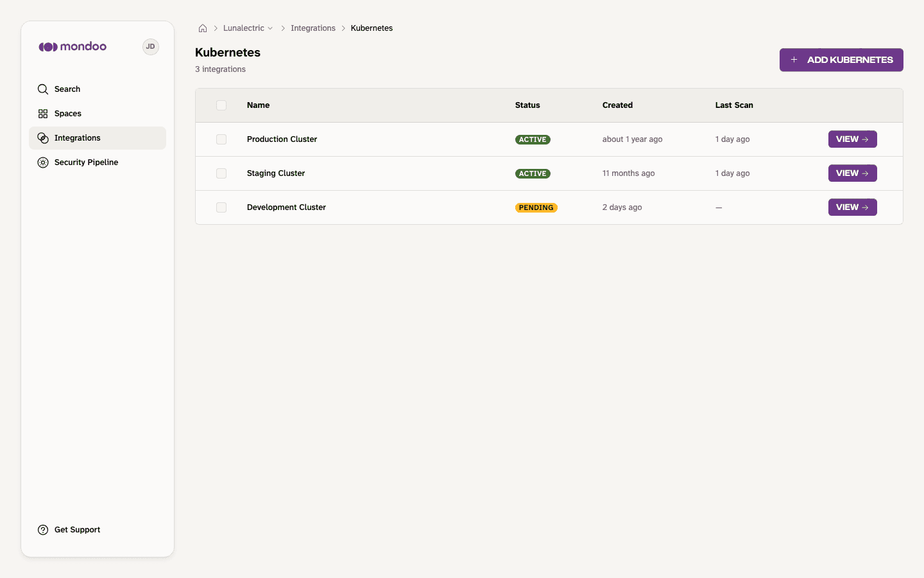Click the Kubernetes breadcrumb item
The width and height of the screenshot is (924, 578).
coord(372,28)
